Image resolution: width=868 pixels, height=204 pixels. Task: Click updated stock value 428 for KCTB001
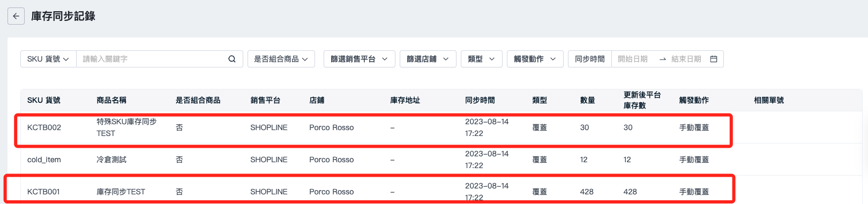tap(630, 192)
